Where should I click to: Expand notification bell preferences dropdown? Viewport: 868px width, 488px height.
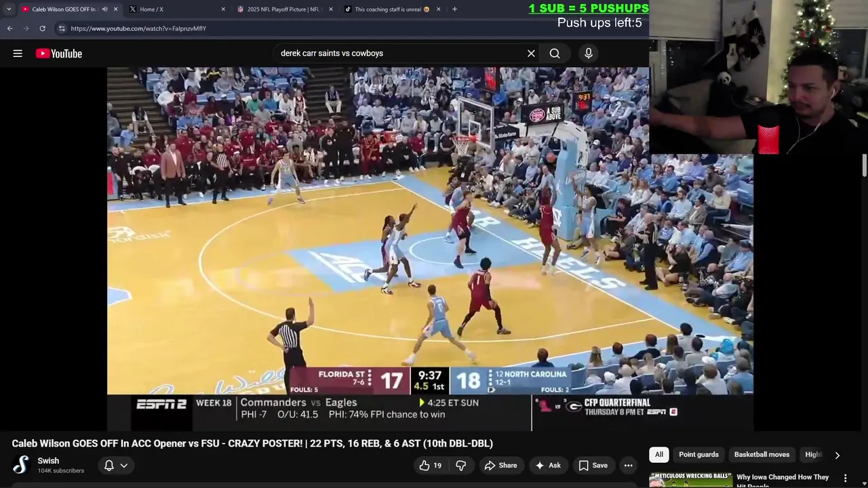click(115, 466)
